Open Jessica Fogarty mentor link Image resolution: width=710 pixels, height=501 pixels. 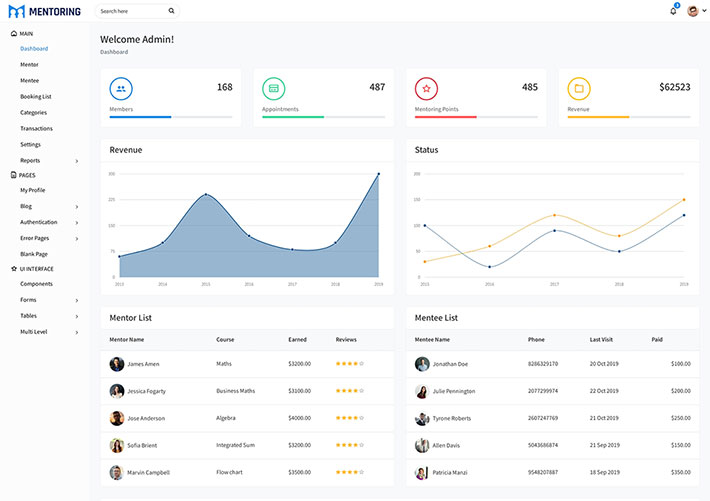[x=146, y=391]
